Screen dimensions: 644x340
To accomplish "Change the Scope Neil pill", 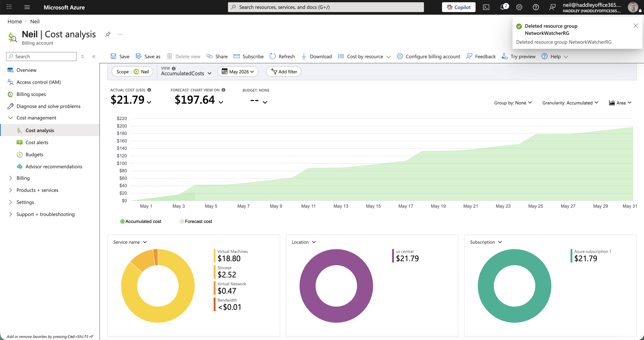I will pyautogui.click(x=132, y=72).
